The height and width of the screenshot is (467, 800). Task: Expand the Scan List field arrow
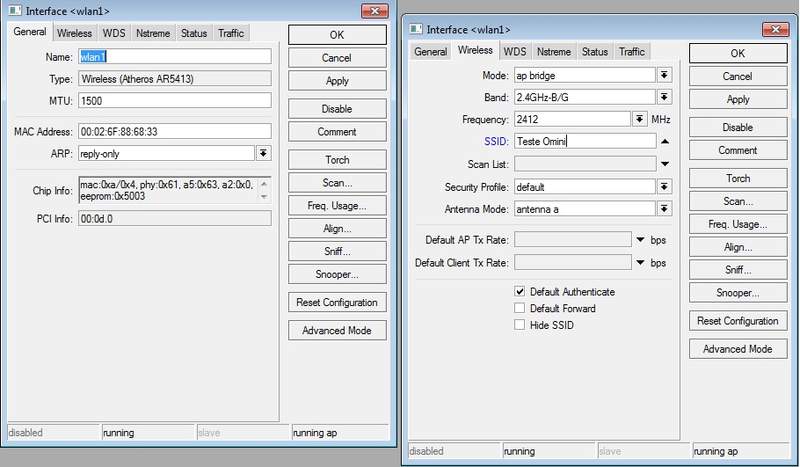click(664, 164)
